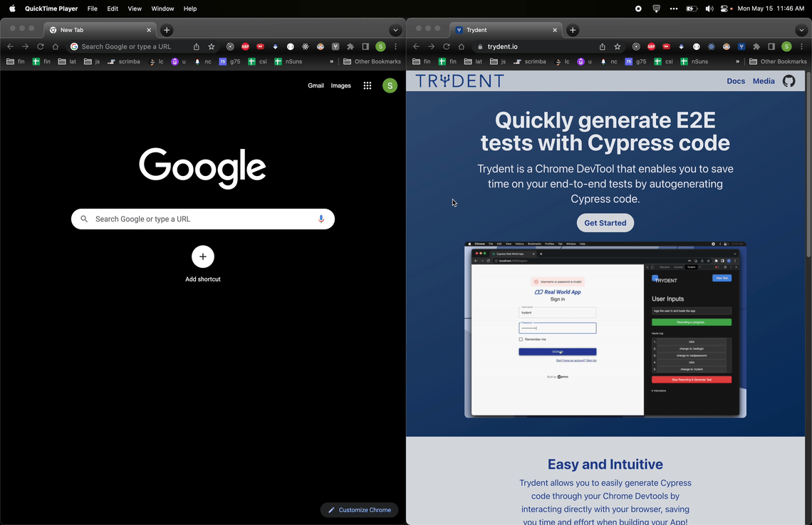Open the Trydent demo screenshot thumbnail

tap(605, 329)
